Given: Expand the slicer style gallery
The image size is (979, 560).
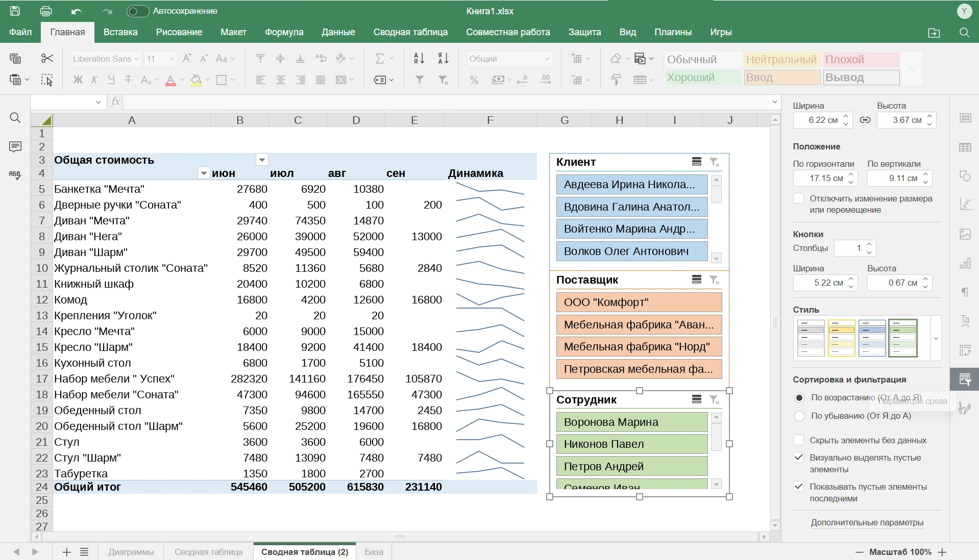Looking at the screenshot, I should click(936, 338).
